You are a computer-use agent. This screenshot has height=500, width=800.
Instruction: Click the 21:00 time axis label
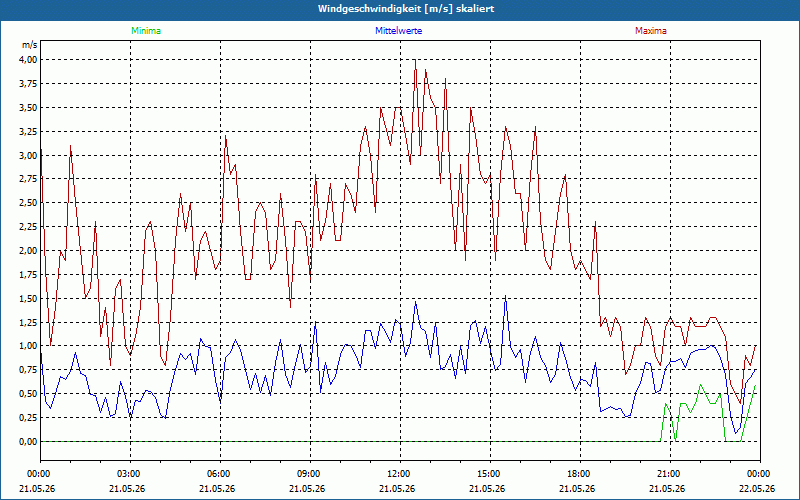(670, 474)
